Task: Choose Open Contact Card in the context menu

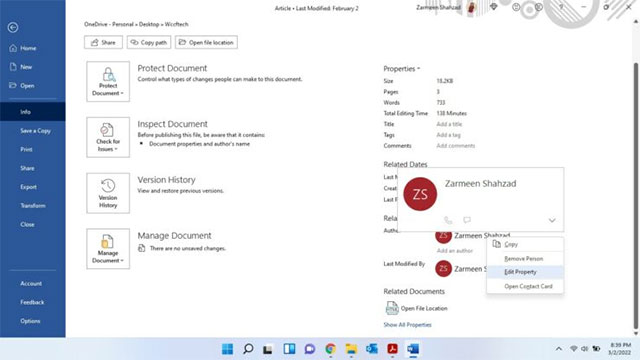Action: pyautogui.click(x=525, y=286)
